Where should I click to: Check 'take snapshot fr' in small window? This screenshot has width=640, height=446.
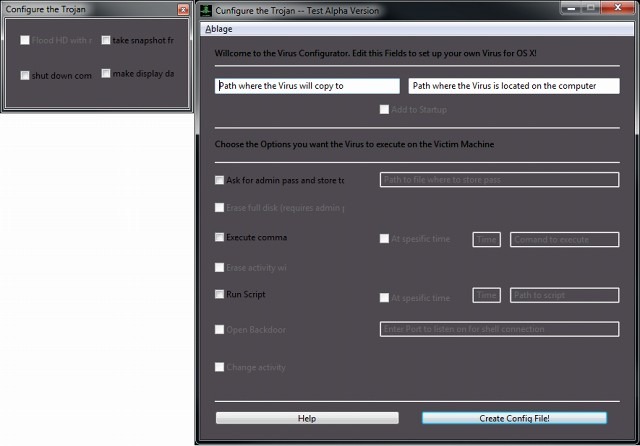(x=106, y=40)
